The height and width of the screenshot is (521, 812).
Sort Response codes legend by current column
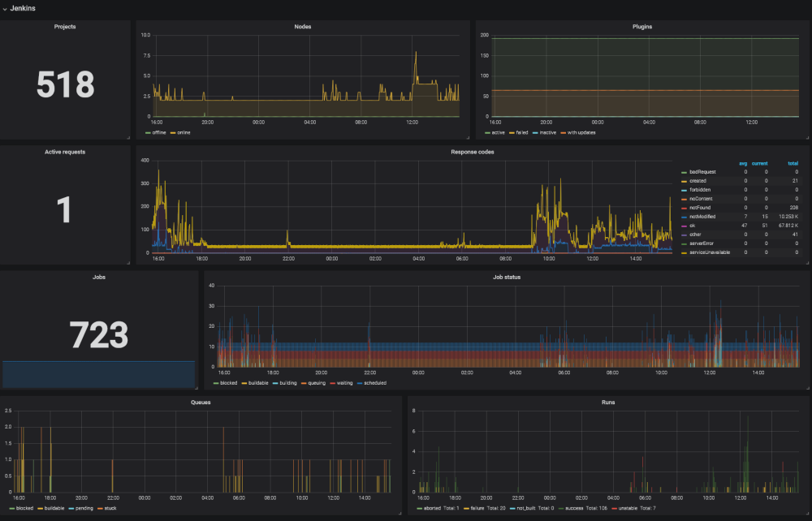(759, 163)
